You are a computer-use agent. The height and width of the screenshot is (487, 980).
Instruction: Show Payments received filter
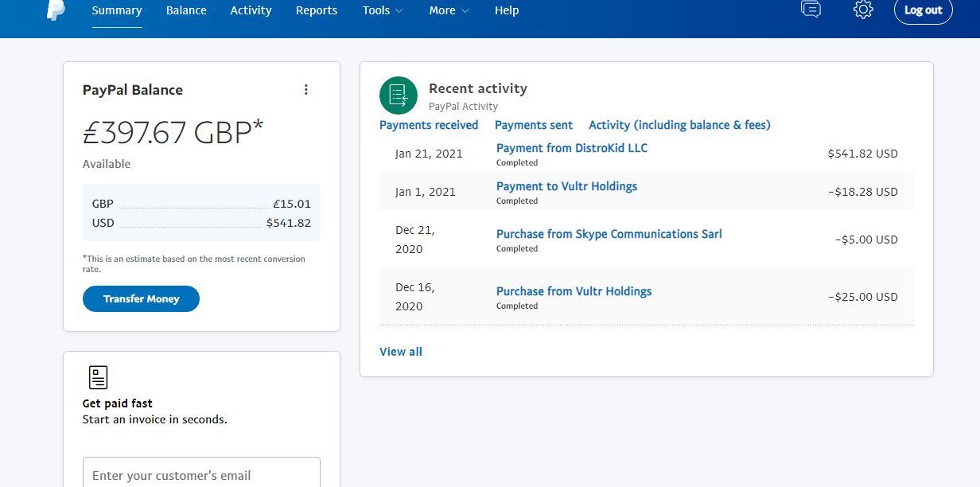pyautogui.click(x=429, y=125)
